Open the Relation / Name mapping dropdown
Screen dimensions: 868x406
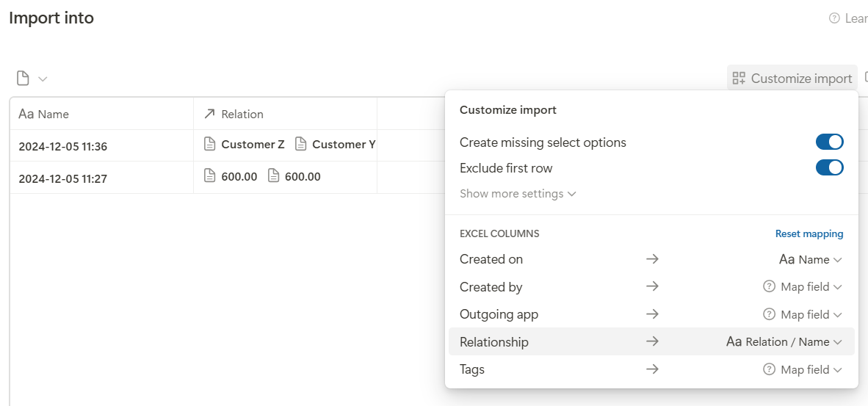click(x=784, y=342)
